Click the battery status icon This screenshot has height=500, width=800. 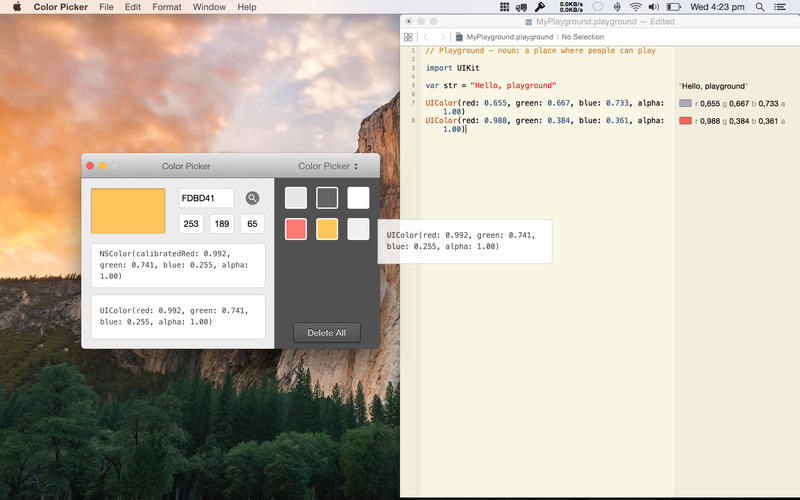click(x=675, y=7)
